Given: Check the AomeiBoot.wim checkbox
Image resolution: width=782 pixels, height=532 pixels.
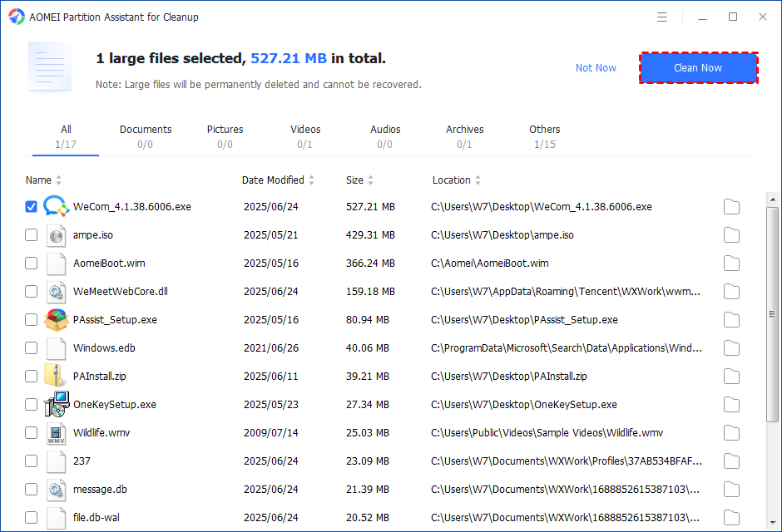Looking at the screenshot, I should click(31, 263).
